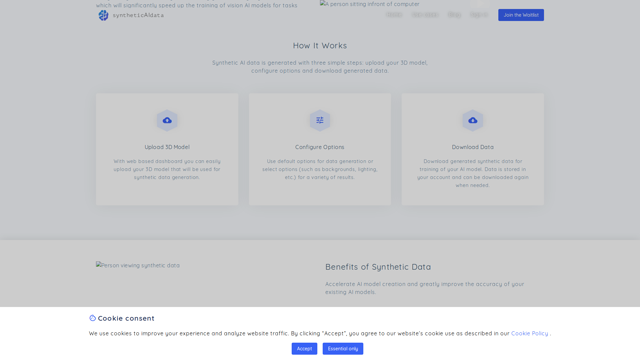The height and width of the screenshot is (360, 640).
Task: Click the Download Data card title
Action: 473,147
